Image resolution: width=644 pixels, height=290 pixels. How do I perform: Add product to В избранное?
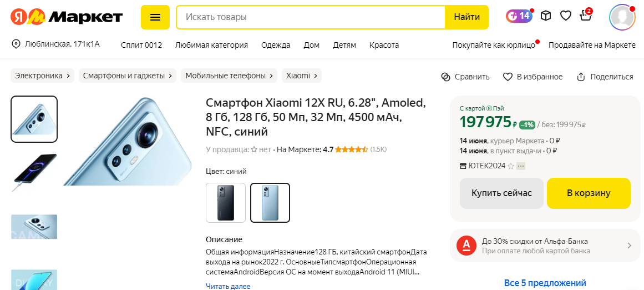pyautogui.click(x=533, y=77)
